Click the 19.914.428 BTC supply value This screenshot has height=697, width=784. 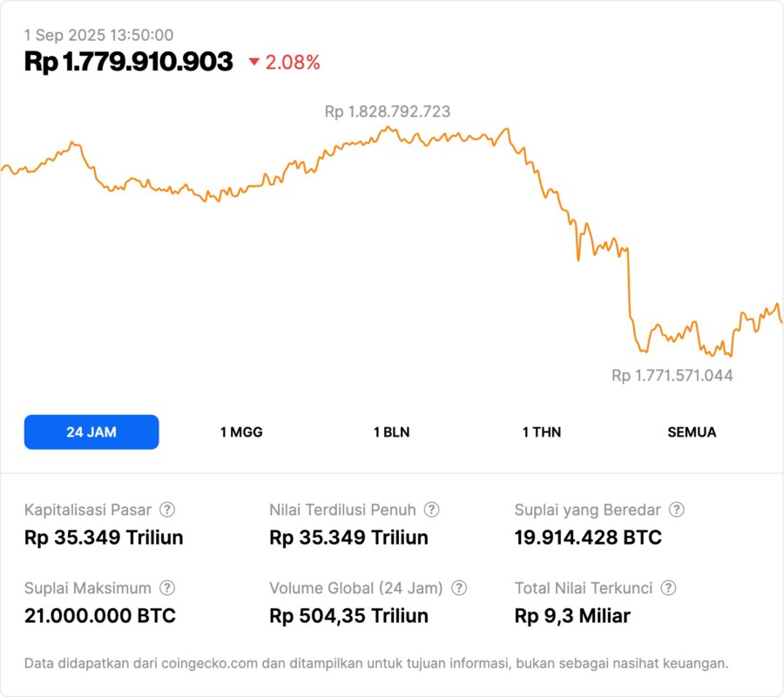click(588, 538)
